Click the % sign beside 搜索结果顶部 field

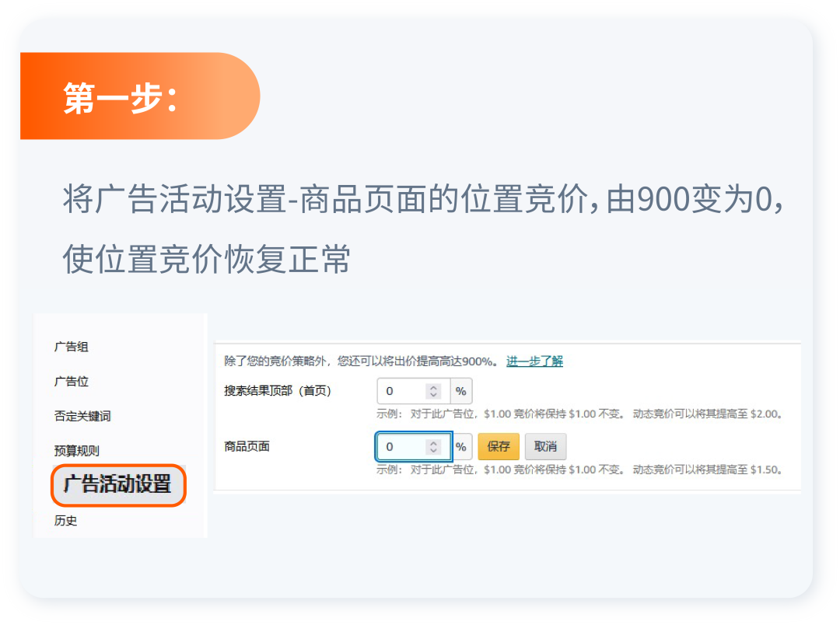pyautogui.click(x=460, y=391)
